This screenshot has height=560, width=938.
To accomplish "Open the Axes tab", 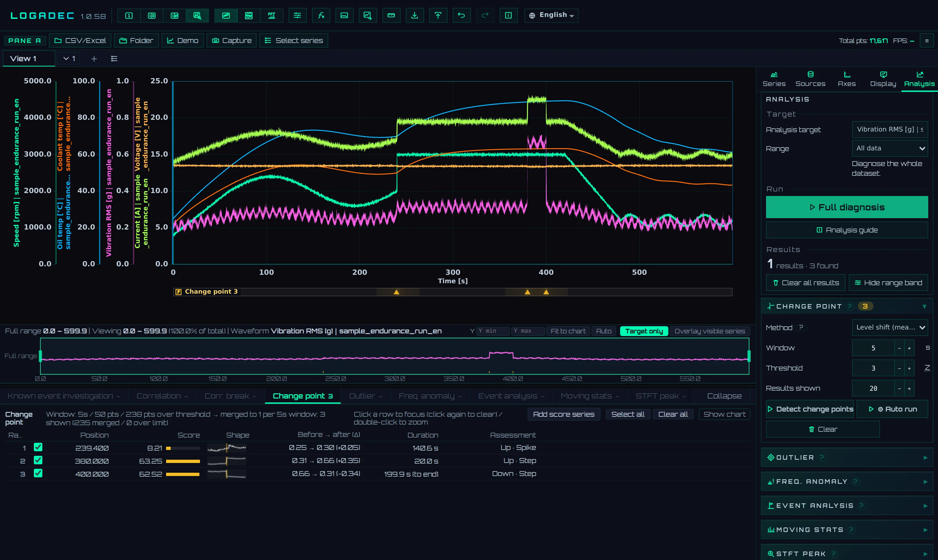I will (x=847, y=79).
